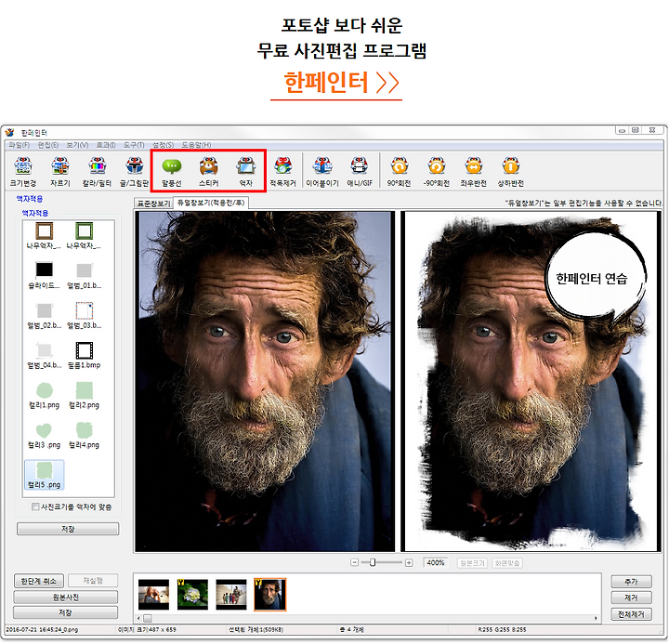
Task: Select the thumbnail of people walking
Action: [231, 594]
